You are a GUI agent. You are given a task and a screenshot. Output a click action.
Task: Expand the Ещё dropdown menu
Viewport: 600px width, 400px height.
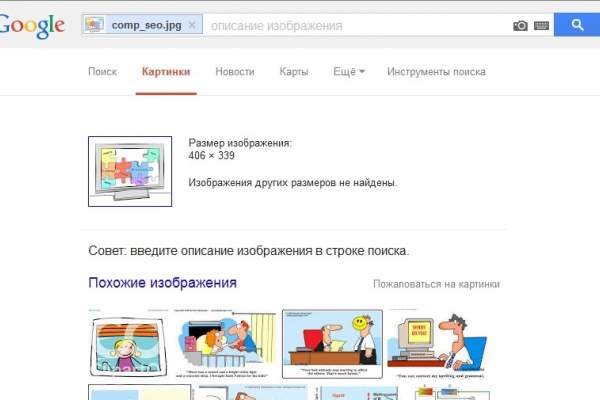[x=349, y=72]
